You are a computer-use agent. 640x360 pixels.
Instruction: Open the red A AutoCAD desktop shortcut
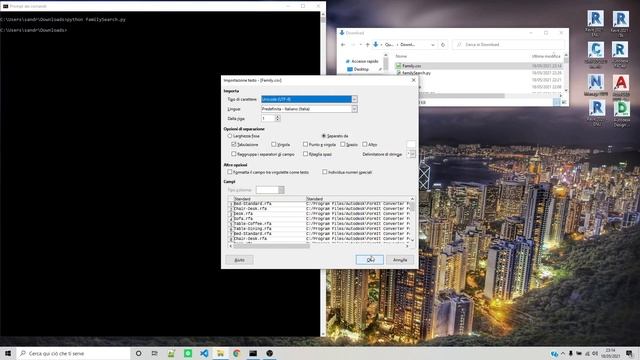[x=620, y=82]
